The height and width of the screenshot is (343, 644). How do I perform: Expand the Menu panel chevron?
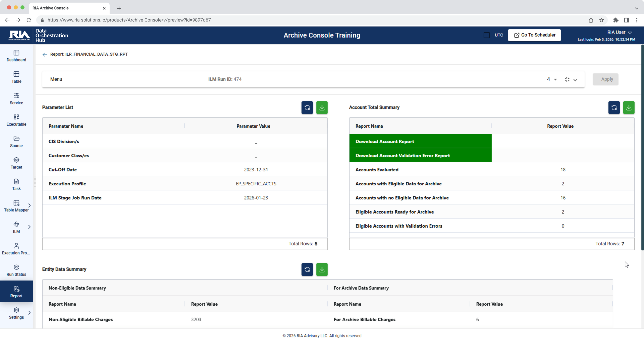(x=575, y=80)
